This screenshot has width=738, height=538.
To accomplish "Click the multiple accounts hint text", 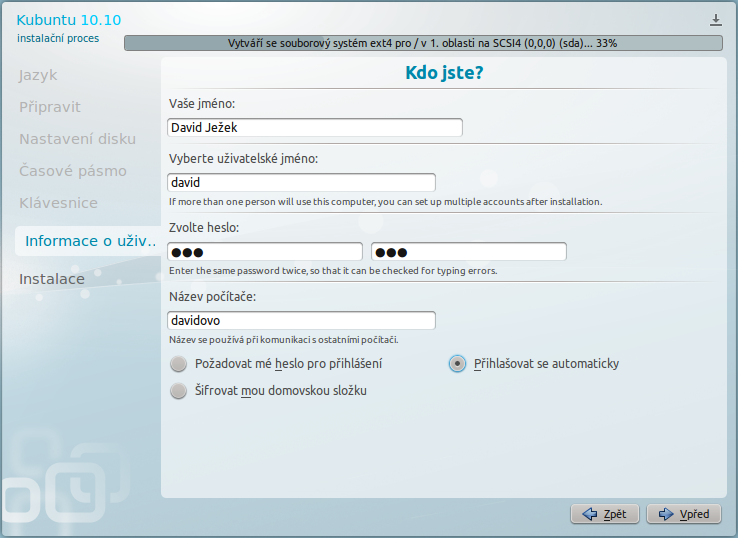I will [x=385, y=202].
